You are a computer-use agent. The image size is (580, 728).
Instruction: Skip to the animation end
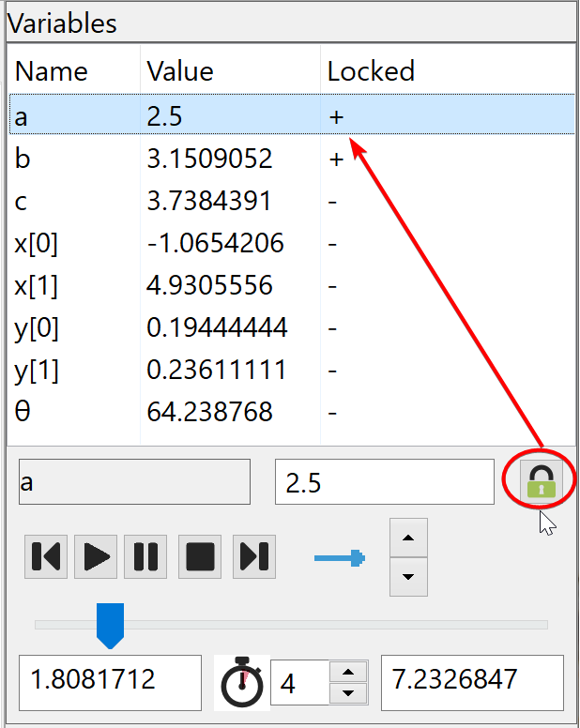click(253, 556)
